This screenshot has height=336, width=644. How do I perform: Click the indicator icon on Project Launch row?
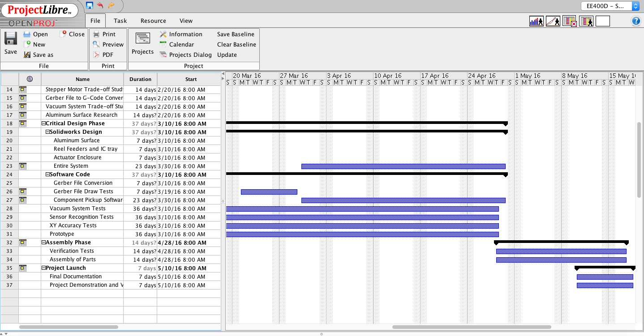pos(22,268)
